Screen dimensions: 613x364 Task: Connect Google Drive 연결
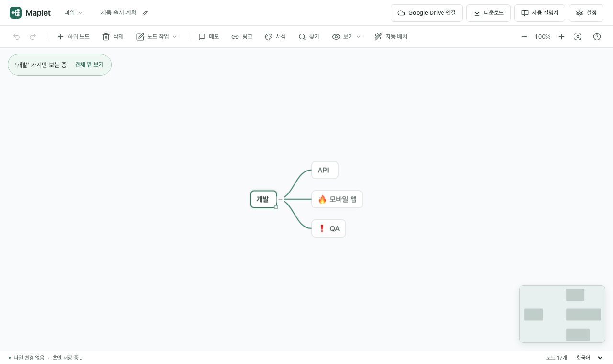[427, 13]
